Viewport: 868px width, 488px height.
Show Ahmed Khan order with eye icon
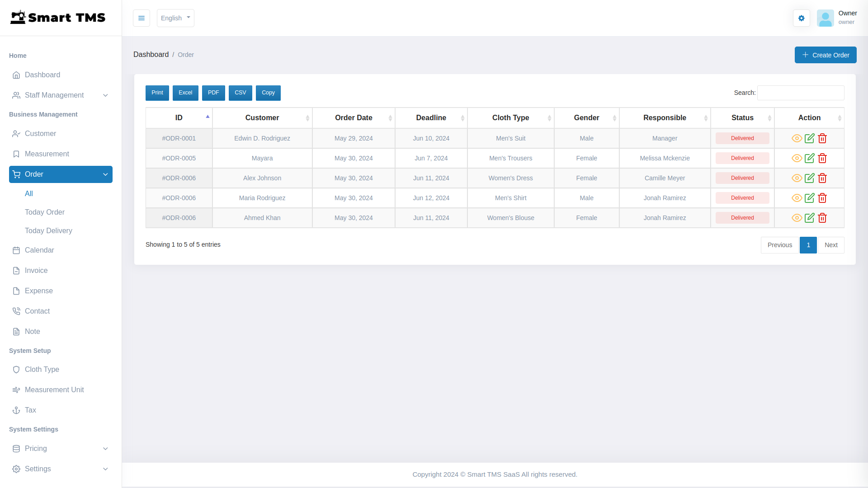(x=797, y=218)
